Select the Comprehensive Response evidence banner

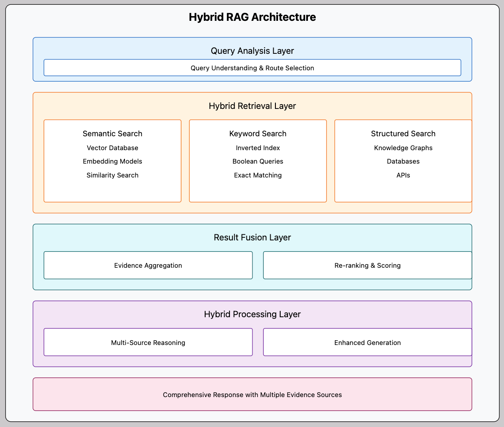252,394
